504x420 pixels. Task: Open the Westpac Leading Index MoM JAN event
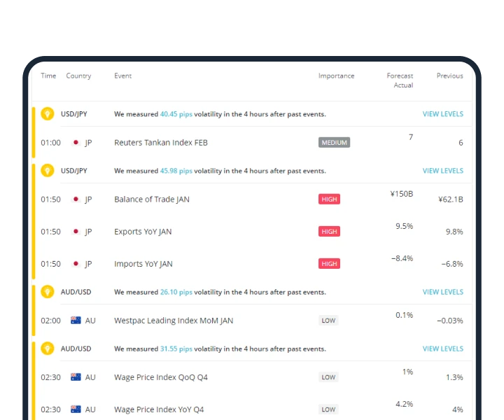[x=174, y=321]
